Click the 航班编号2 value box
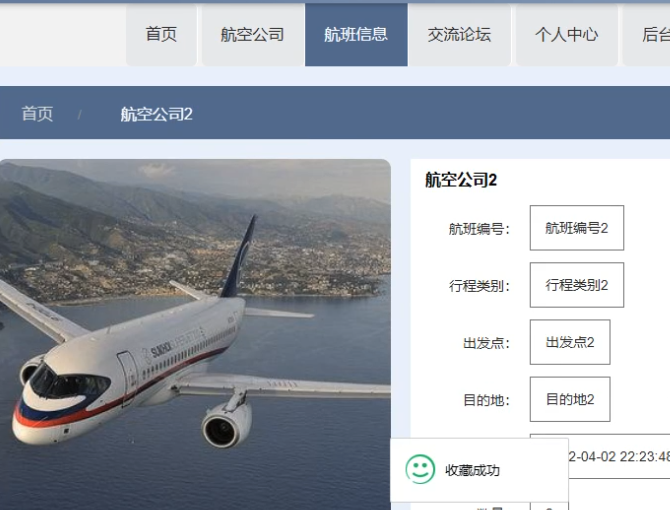 click(576, 228)
